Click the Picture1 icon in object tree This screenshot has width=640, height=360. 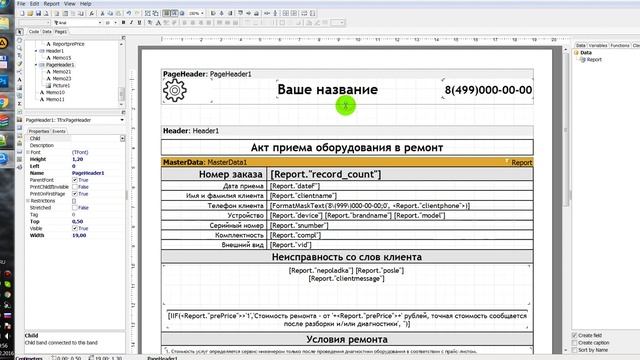[48, 85]
